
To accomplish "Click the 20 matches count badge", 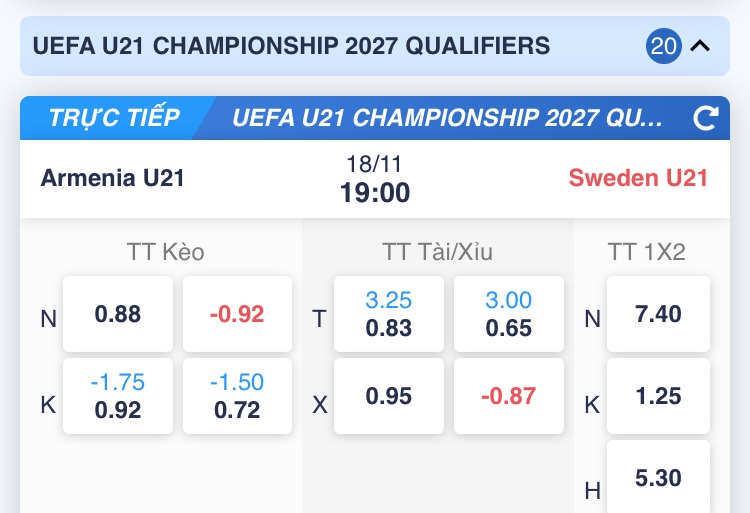I will [663, 46].
